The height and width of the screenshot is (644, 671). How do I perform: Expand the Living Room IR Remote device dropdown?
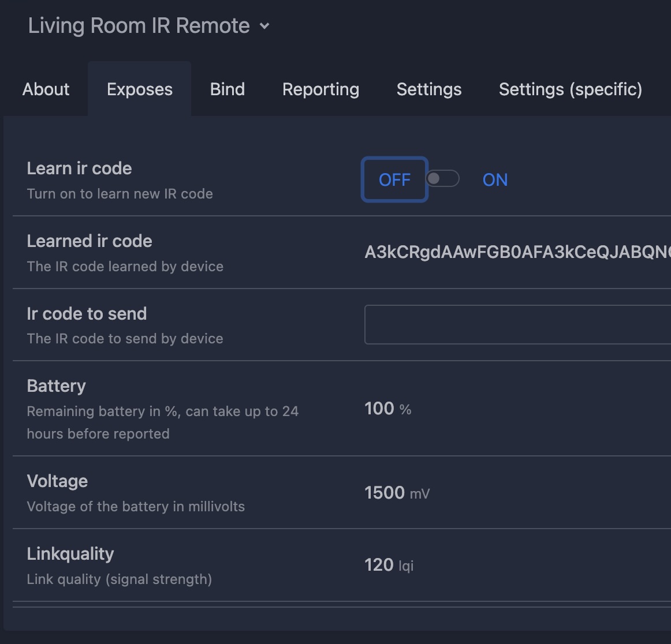pyautogui.click(x=264, y=26)
